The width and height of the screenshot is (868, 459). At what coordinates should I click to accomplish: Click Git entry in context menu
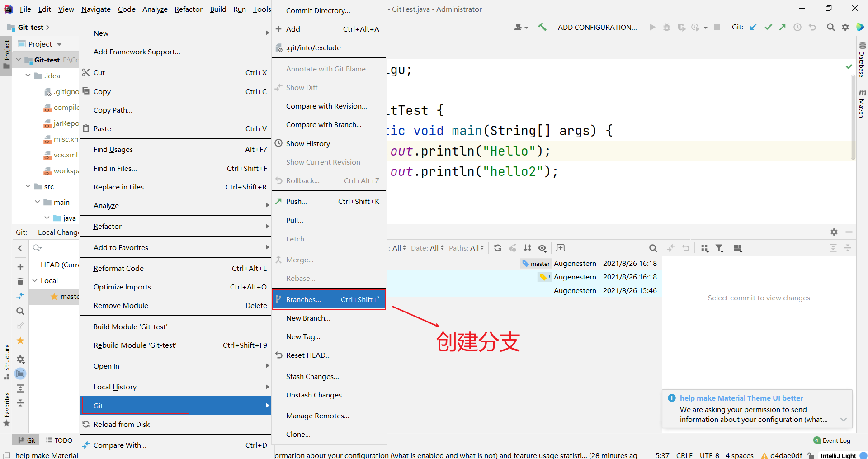(175, 406)
